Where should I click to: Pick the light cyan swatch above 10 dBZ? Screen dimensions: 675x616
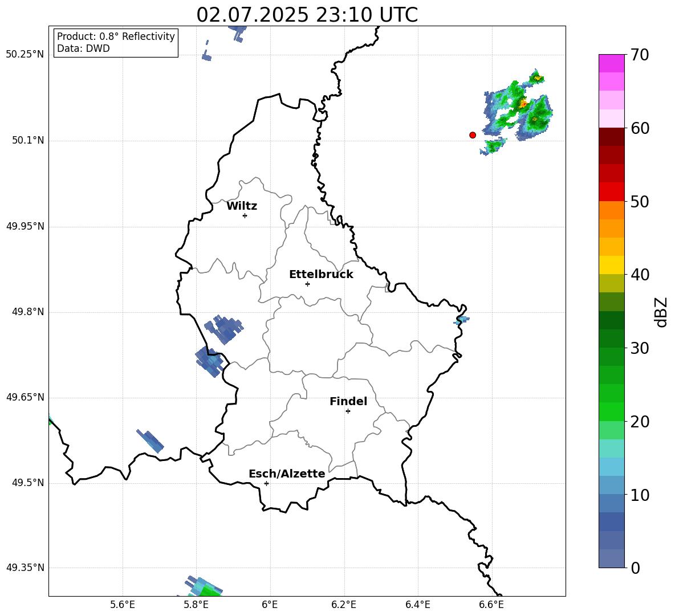(611, 467)
